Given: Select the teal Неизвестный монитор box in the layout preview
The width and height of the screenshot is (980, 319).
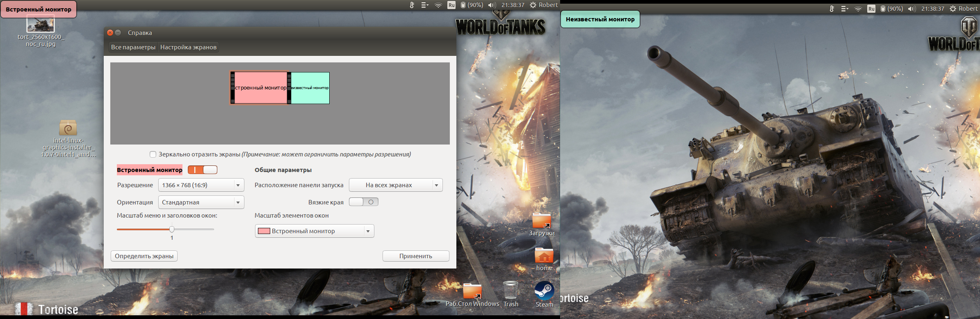Looking at the screenshot, I should tap(310, 88).
